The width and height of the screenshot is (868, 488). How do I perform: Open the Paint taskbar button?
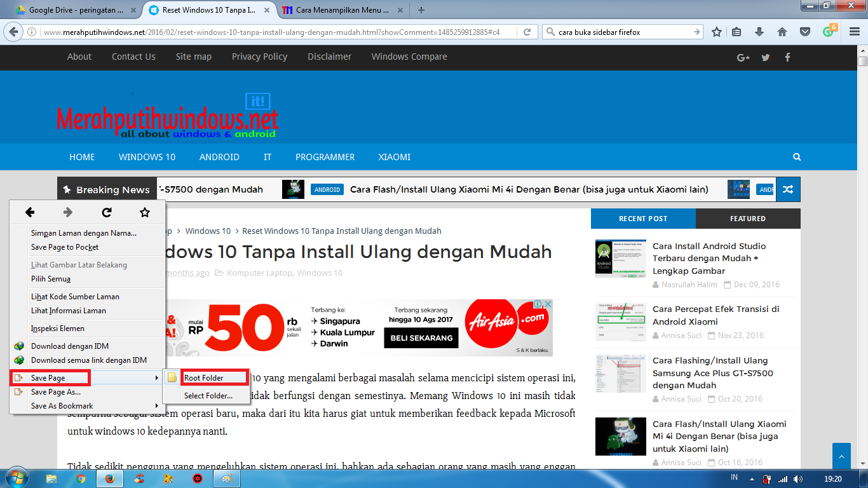(x=226, y=478)
